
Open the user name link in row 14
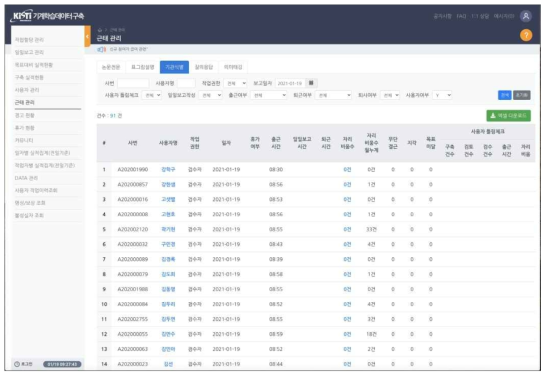click(x=168, y=364)
